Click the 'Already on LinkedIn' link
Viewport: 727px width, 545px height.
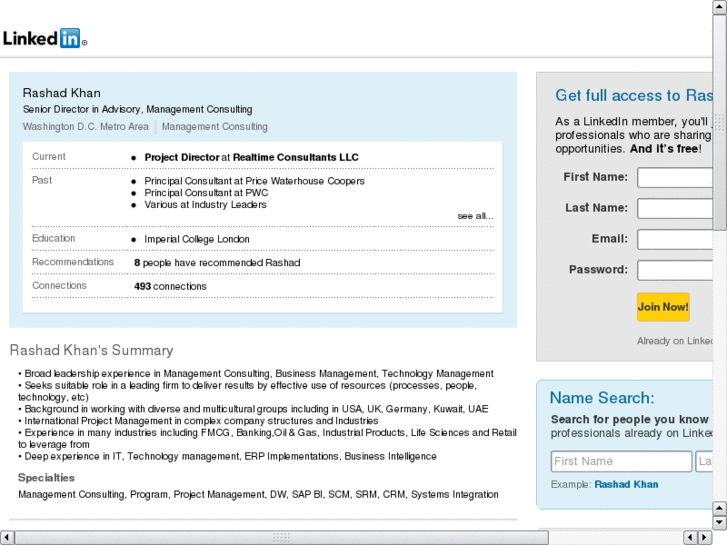click(x=675, y=341)
